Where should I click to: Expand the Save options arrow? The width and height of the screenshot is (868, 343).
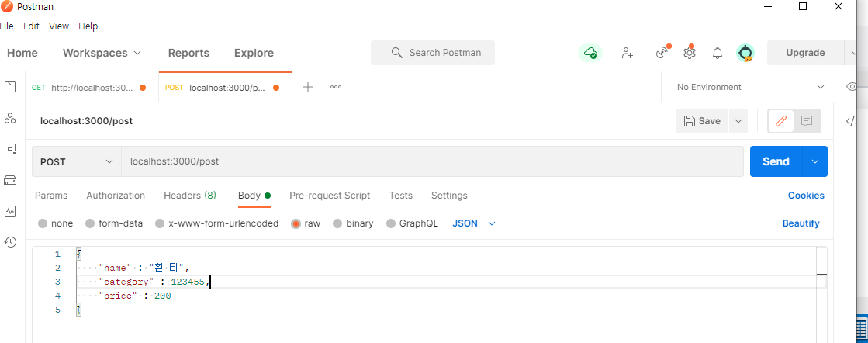tap(738, 121)
